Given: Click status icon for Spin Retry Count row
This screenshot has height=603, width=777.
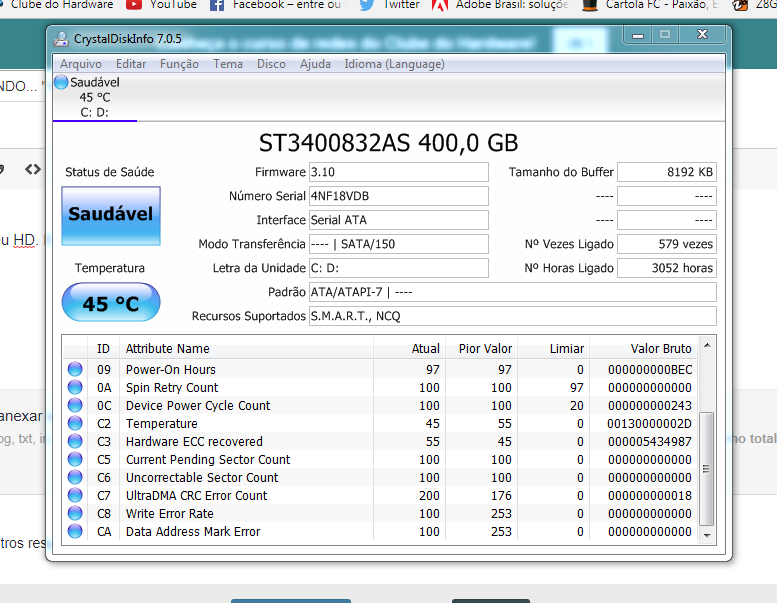Looking at the screenshot, I should point(75,387).
